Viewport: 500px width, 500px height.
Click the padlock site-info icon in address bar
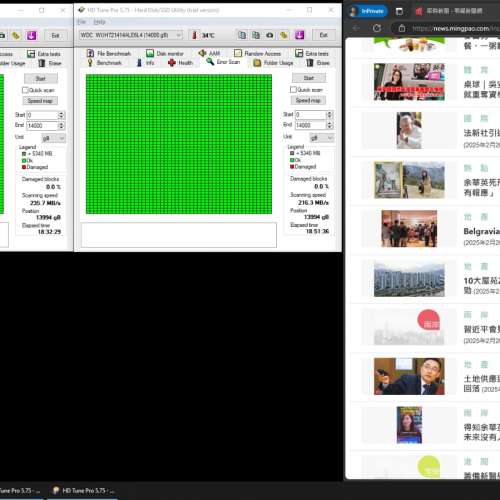(402, 28)
